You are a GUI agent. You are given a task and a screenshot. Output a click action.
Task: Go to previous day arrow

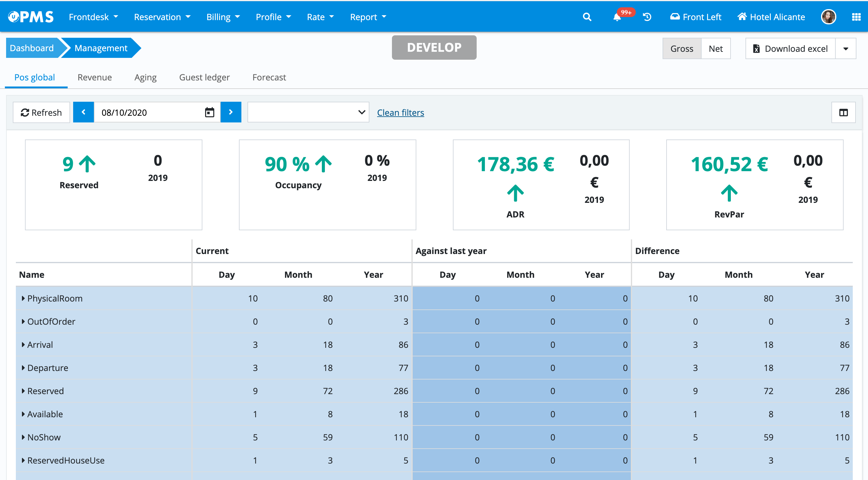coord(83,112)
